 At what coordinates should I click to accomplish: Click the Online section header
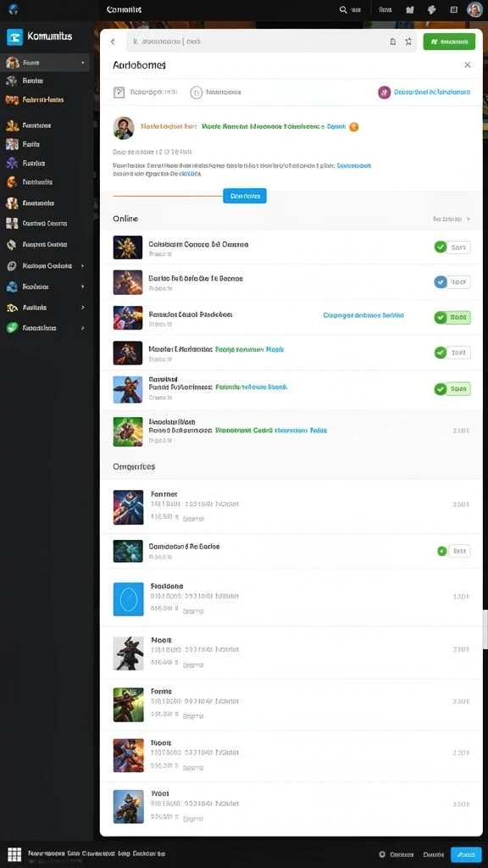(x=125, y=219)
